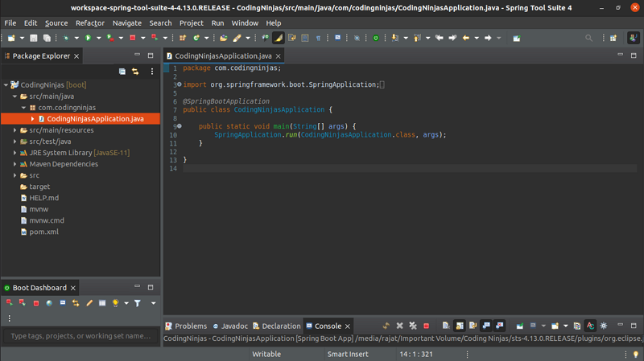Click the lightbulb tip icon in status bar

[636, 354]
